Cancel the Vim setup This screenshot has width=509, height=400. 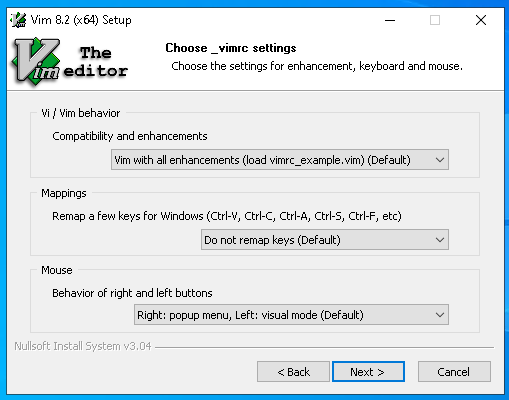[x=454, y=372]
